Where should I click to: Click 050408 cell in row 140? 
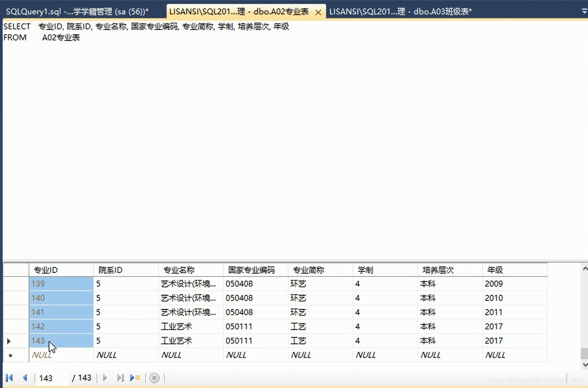pos(256,298)
